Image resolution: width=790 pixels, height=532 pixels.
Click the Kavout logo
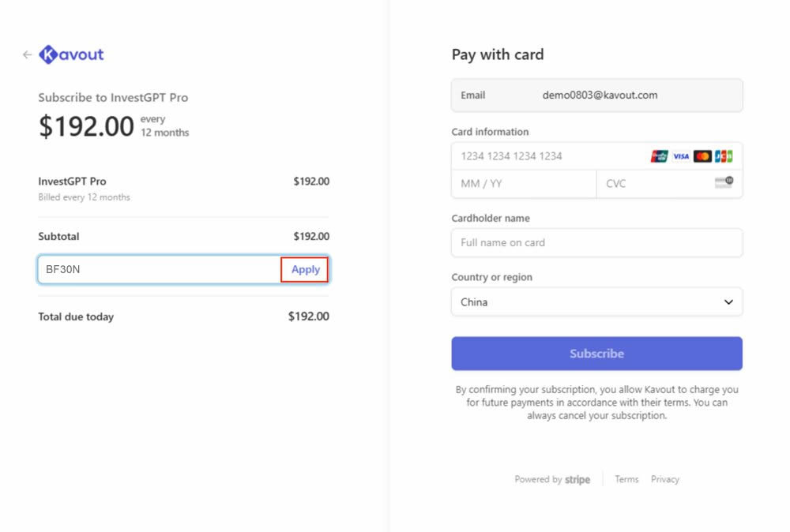[72, 54]
